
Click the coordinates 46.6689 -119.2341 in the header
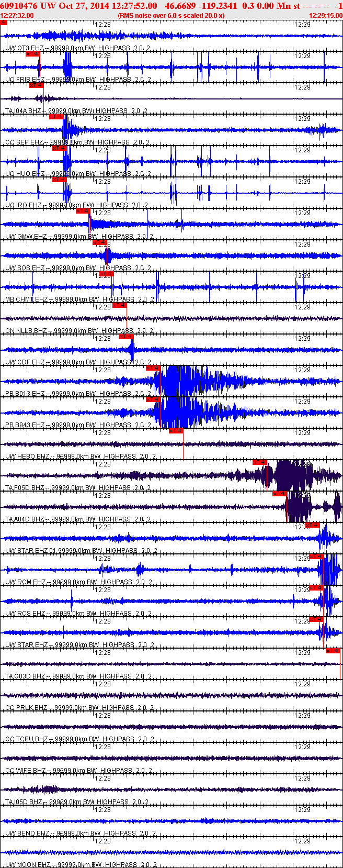[x=201, y=6]
